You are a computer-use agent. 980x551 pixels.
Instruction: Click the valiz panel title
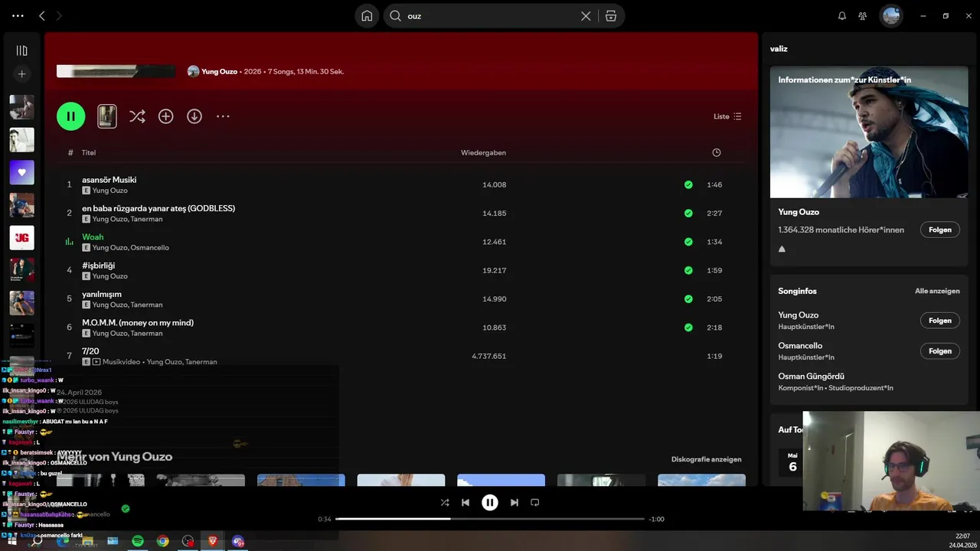(779, 48)
